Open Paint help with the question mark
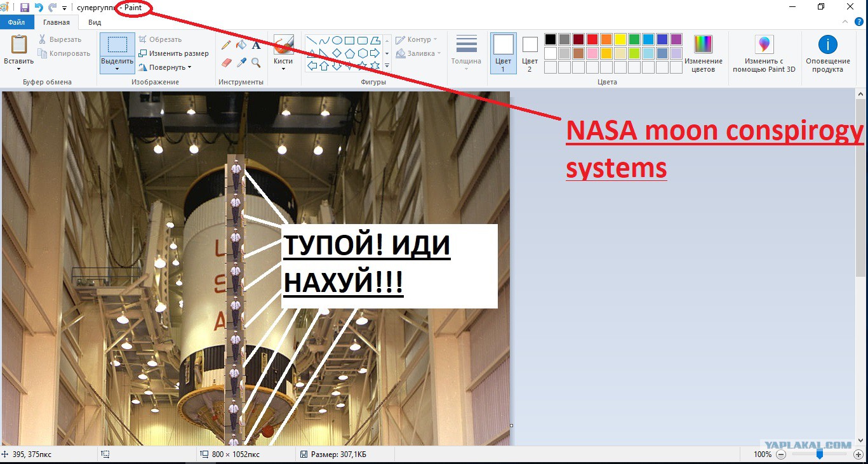Screen dimensions: 868x464 click(x=859, y=22)
